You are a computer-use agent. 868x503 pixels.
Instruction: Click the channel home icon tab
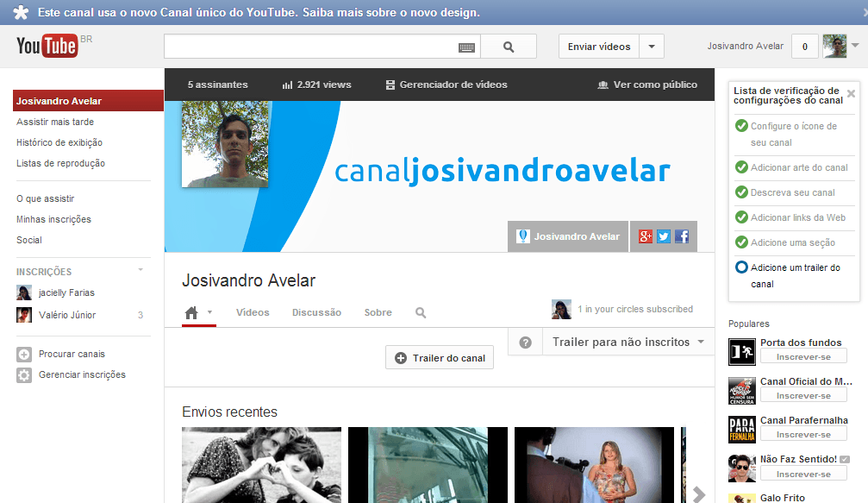pos(191,313)
